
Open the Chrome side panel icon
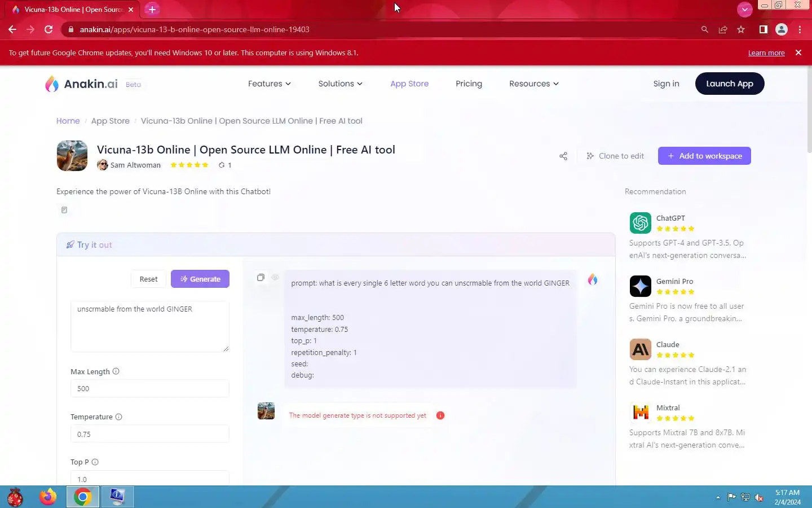click(x=764, y=29)
